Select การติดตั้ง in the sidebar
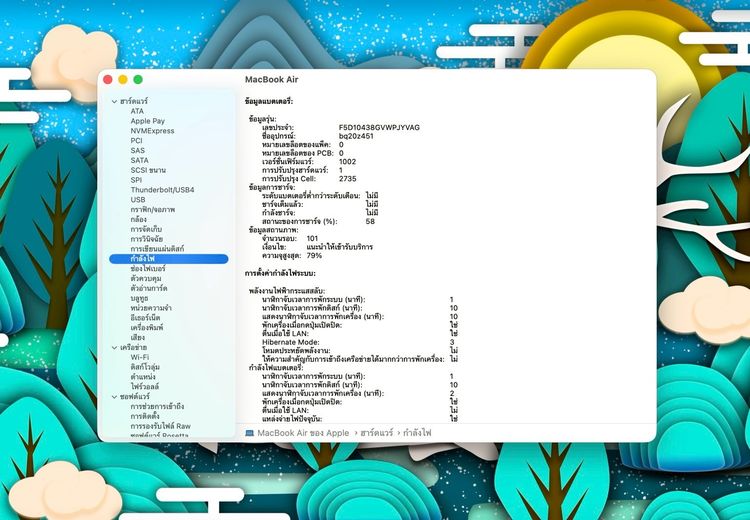This screenshot has height=520, width=750. (145, 417)
